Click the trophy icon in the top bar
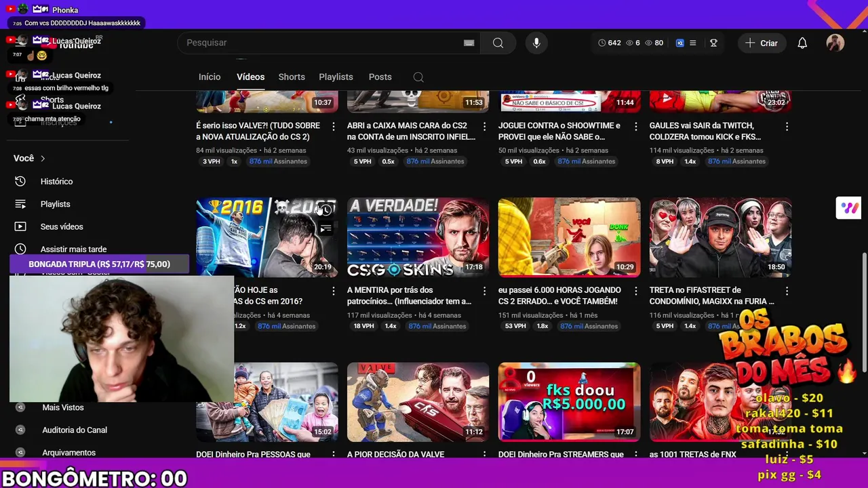The image size is (868, 488). pos(713,43)
